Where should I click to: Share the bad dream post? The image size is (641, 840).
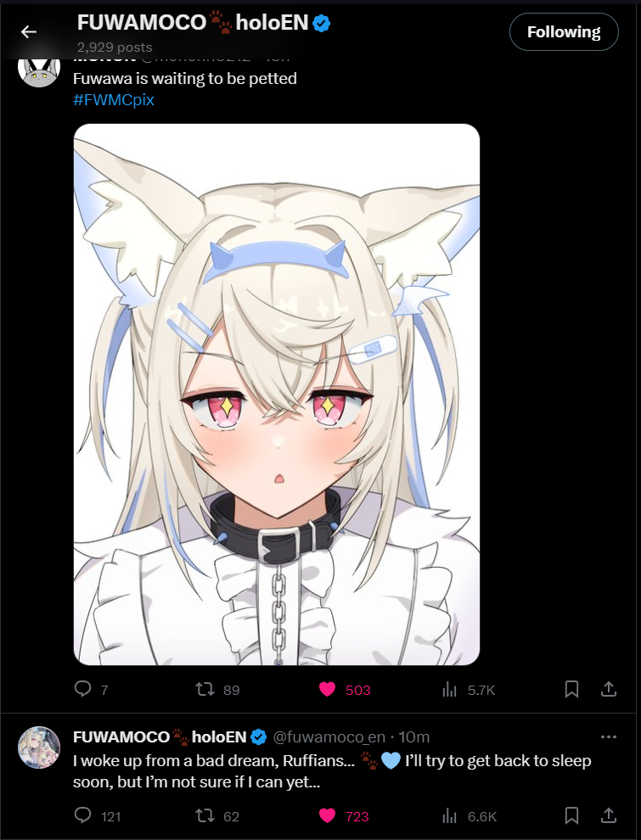click(608, 816)
